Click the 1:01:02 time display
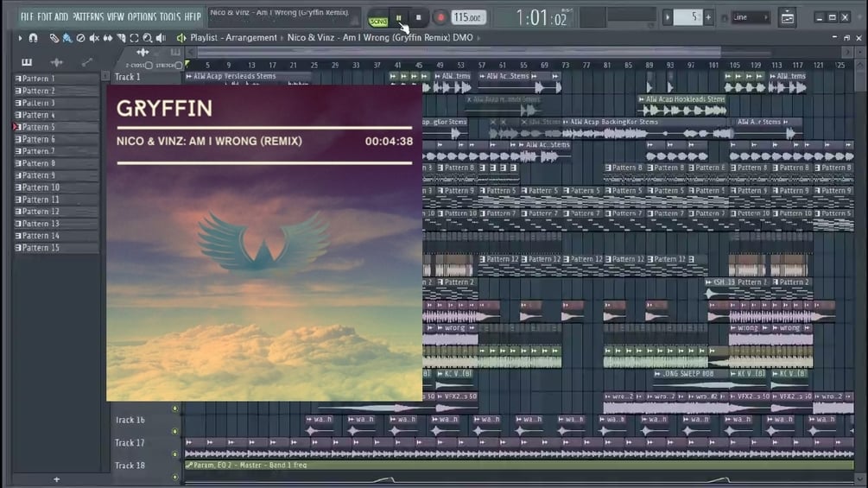 click(542, 17)
